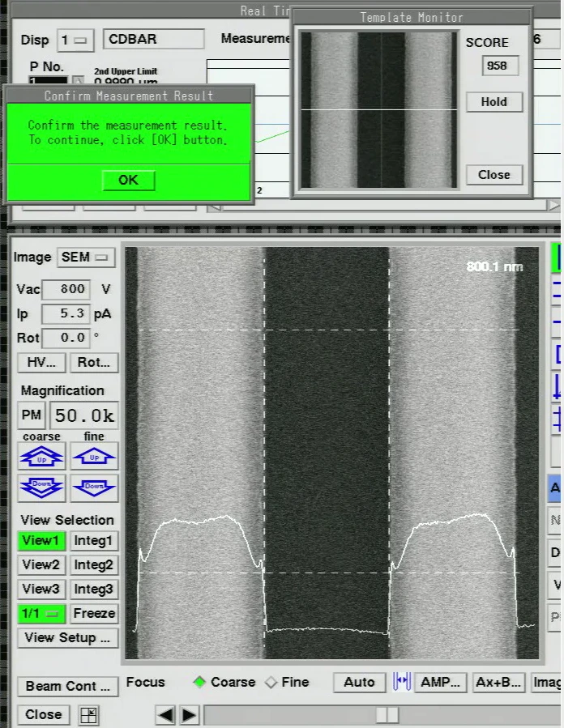This screenshot has height=728, width=564.
Task: Click the Vac voltage field showing 800
Action: pyautogui.click(x=66, y=289)
